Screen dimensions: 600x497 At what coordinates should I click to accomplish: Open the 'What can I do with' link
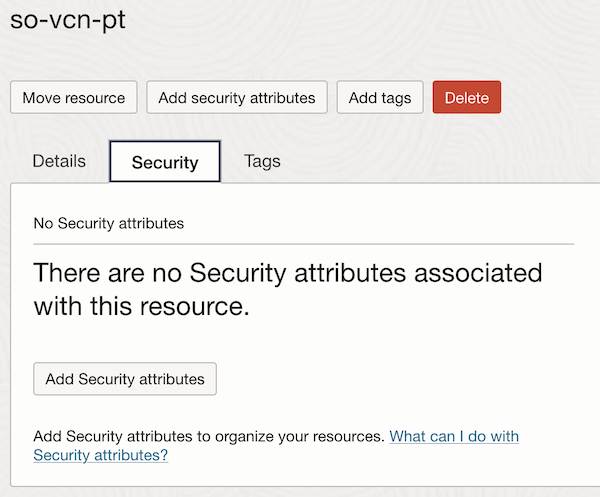(454, 437)
